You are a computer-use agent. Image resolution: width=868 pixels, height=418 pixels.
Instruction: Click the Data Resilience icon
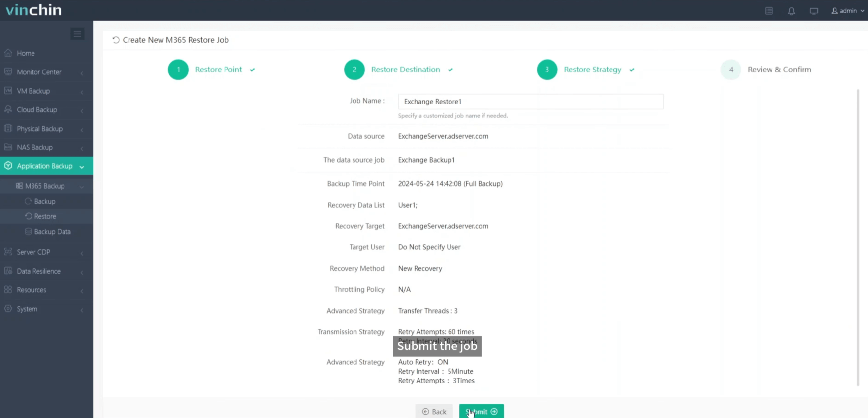point(8,271)
